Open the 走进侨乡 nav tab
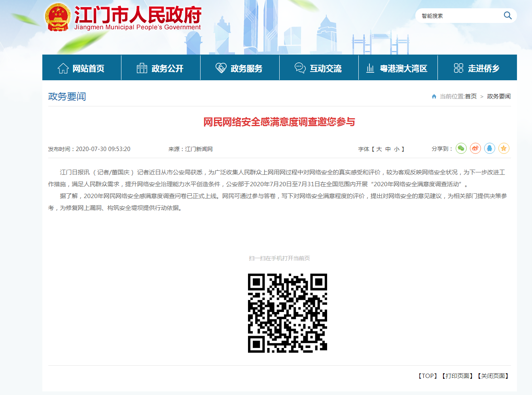The height and width of the screenshot is (395, 532). [477, 68]
